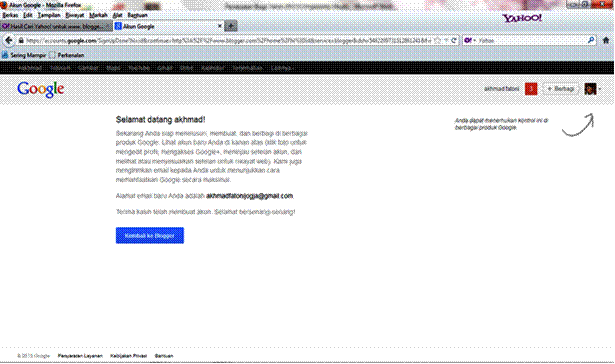Click the akhmad fatoni account name
615x364 pixels.
coord(502,89)
